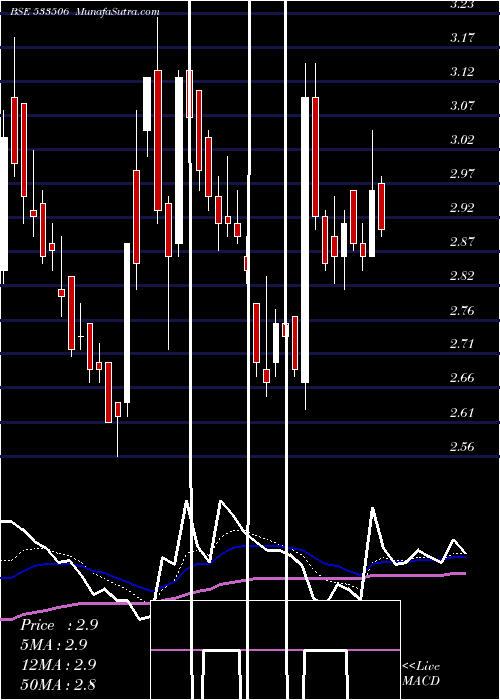
Task: Select the 2.82 price axis label
Action: pos(462,276)
